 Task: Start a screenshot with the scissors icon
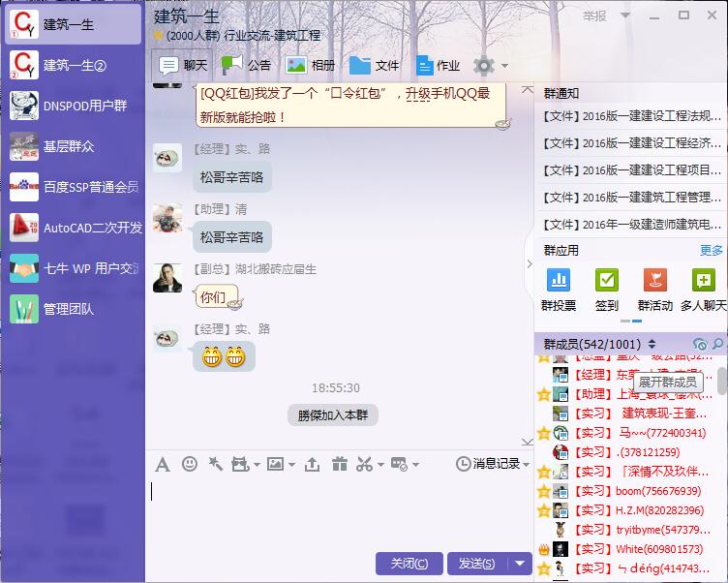[364, 464]
